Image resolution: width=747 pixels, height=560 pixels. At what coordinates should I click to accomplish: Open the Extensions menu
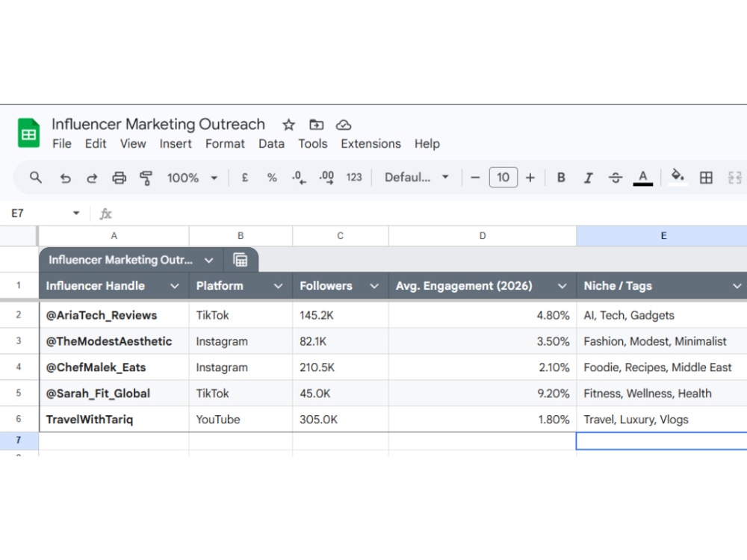[371, 144]
